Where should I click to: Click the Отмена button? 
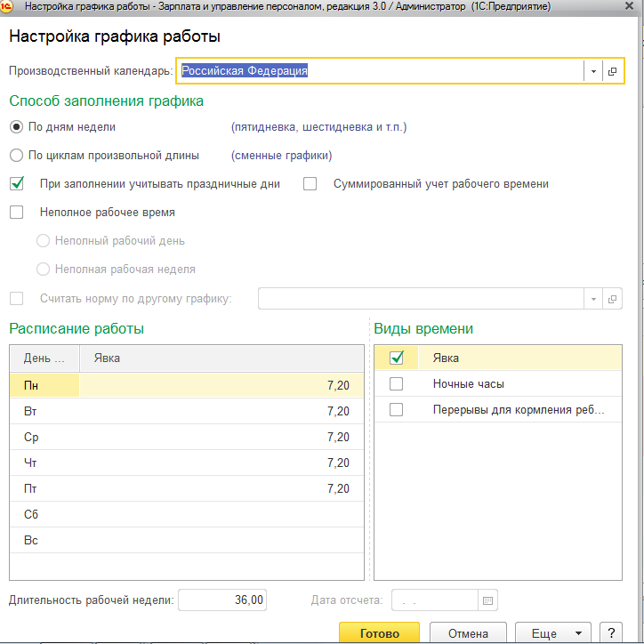468,633
